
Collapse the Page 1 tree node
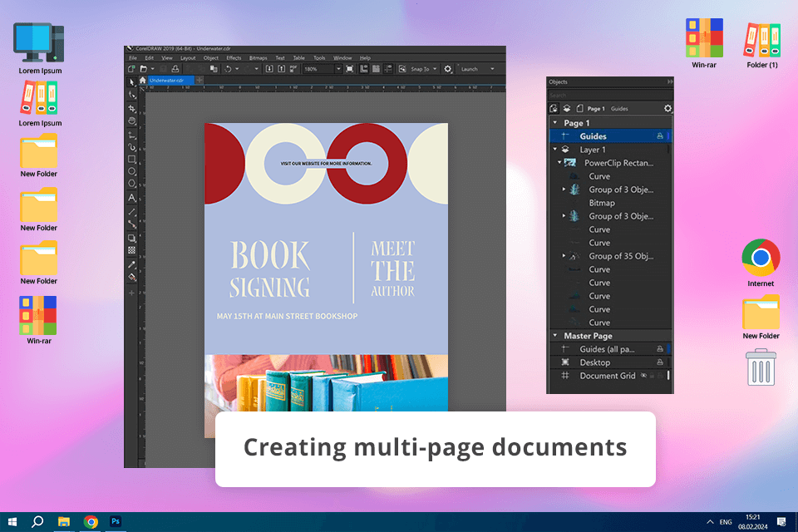point(555,123)
